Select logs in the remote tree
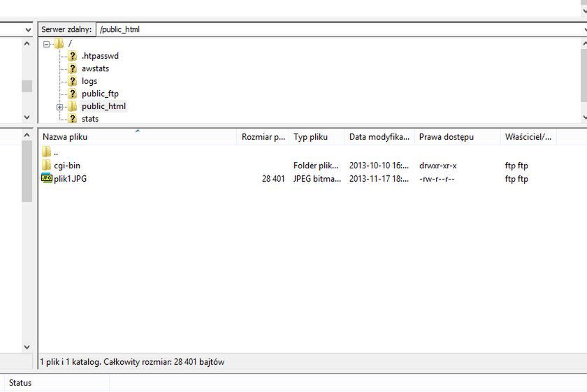The width and height of the screenshot is (587, 392). [x=89, y=81]
